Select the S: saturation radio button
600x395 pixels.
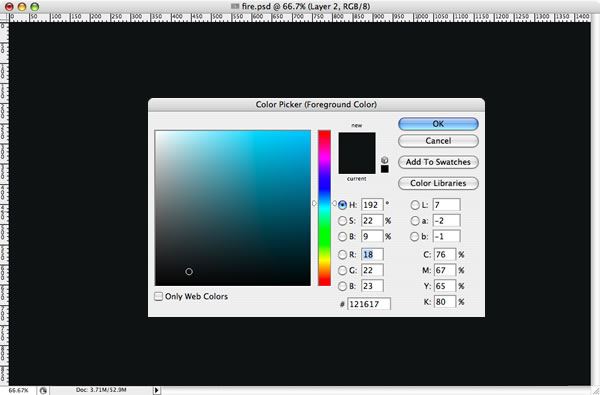point(342,221)
